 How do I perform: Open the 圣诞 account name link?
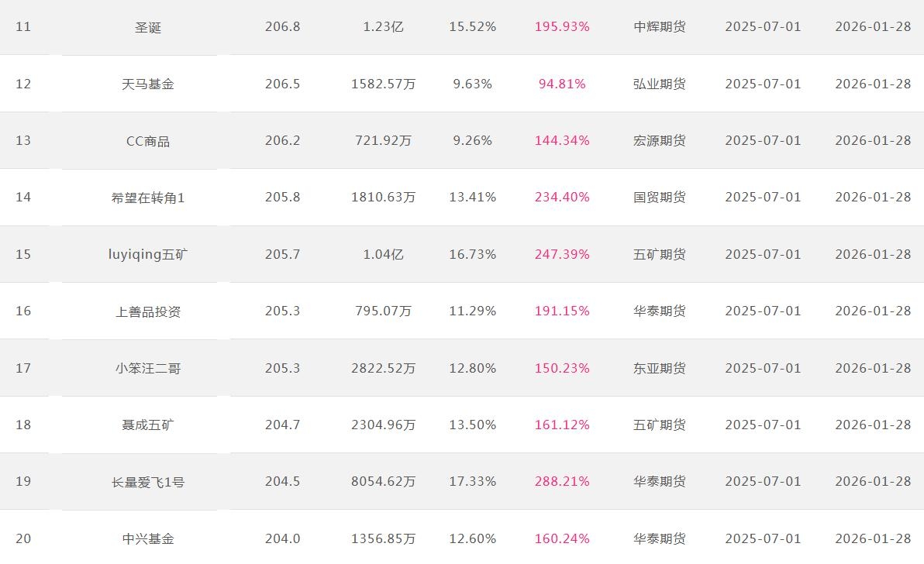tap(148, 27)
